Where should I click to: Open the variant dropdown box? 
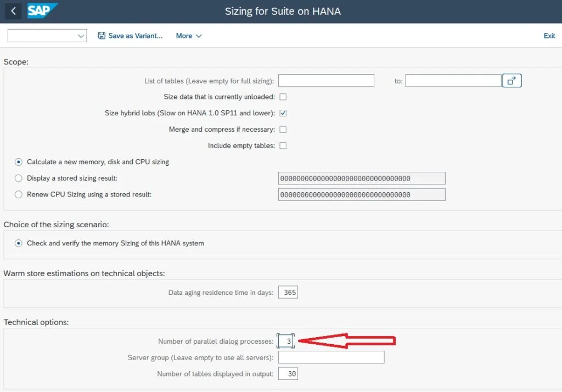(x=47, y=36)
